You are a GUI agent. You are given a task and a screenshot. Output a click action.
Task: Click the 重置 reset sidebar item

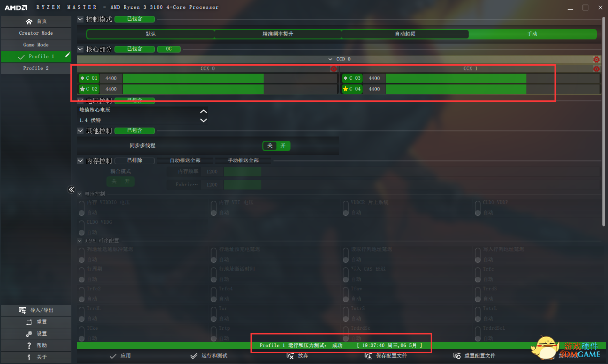tap(36, 322)
